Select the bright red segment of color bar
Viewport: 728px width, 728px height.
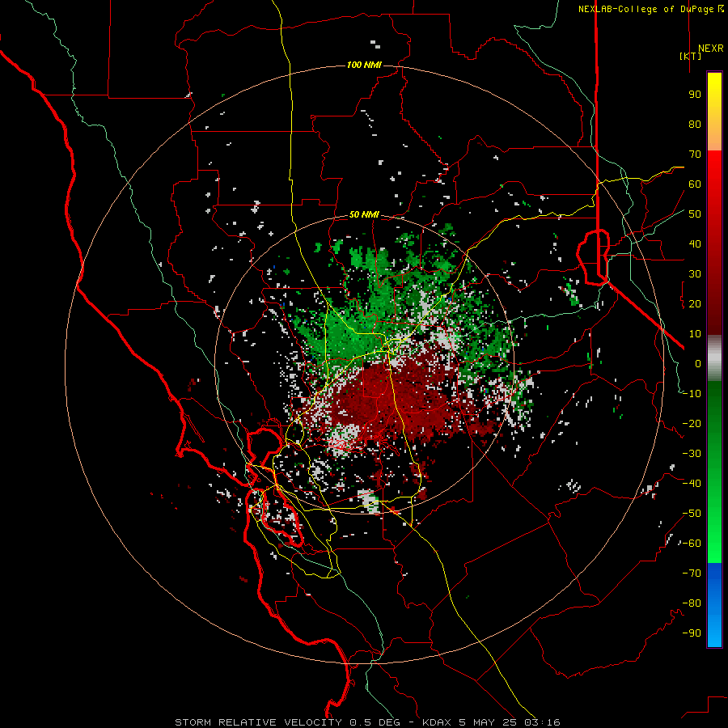[714, 176]
